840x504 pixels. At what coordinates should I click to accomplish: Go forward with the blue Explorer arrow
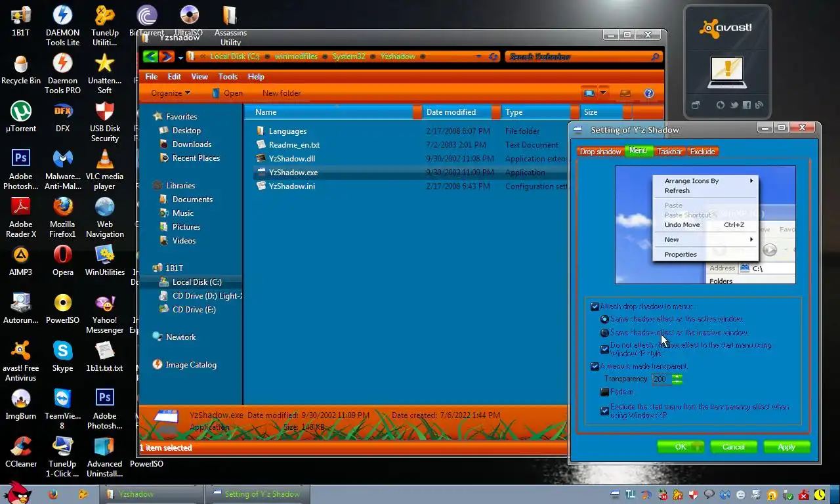coord(167,56)
